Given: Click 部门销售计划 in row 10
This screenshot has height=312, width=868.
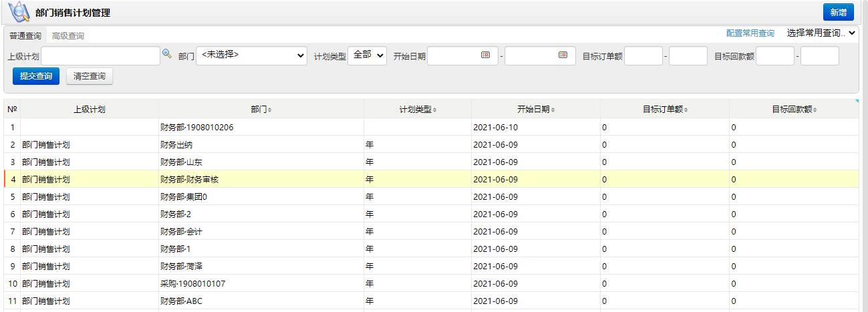Looking at the screenshot, I should click(x=46, y=283).
